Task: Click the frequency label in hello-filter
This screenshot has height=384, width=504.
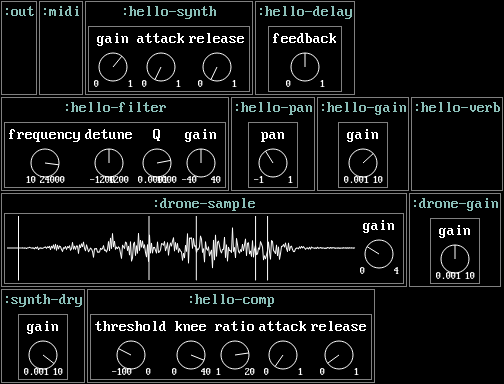Action: [x=44, y=135]
